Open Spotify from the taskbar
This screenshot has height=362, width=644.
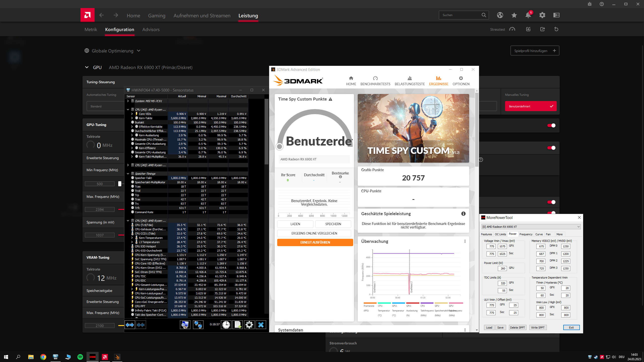(x=80, y=357)
